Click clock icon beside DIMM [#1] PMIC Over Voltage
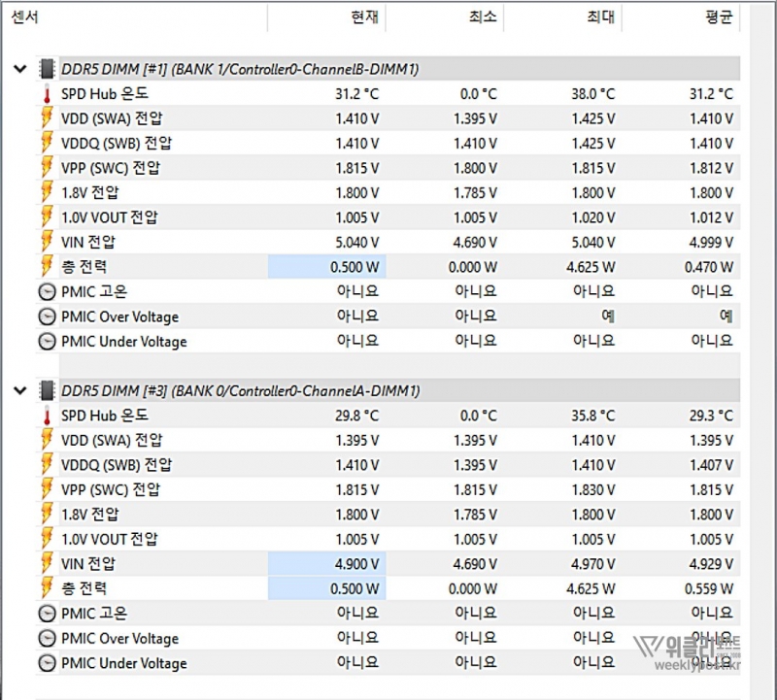 click(x=47, y=317)
